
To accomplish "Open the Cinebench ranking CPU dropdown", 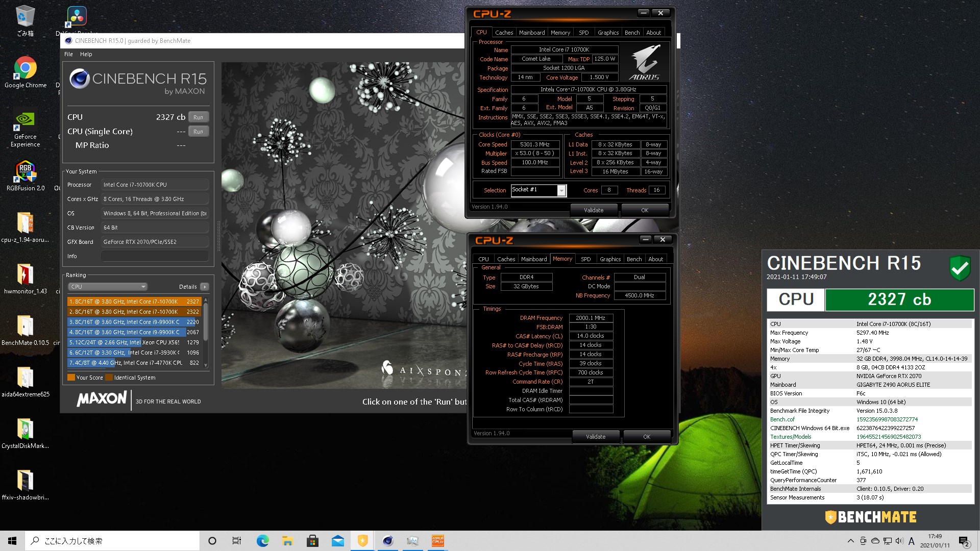I will (108, 287).
